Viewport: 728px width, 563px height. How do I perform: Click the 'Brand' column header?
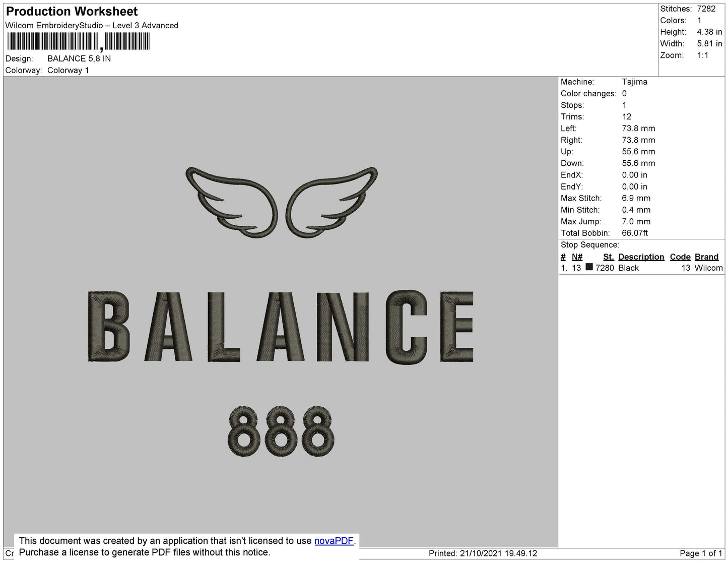pos(707,257)
